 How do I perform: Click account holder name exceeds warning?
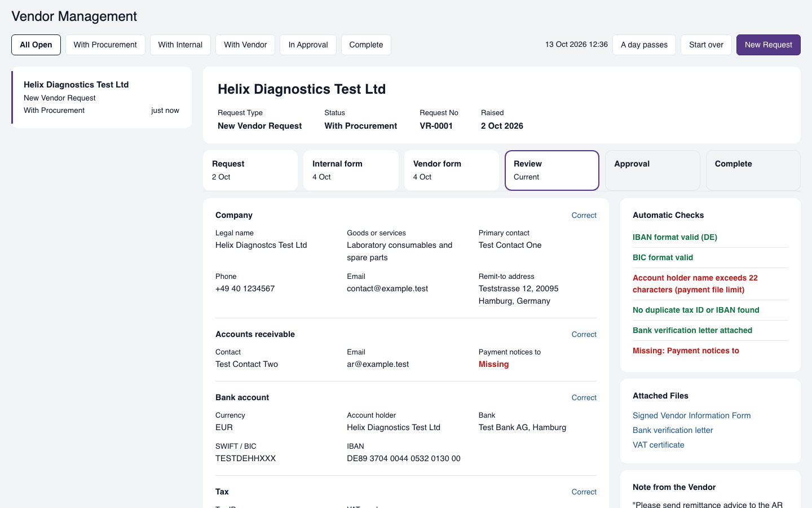(x=695, y=283)
